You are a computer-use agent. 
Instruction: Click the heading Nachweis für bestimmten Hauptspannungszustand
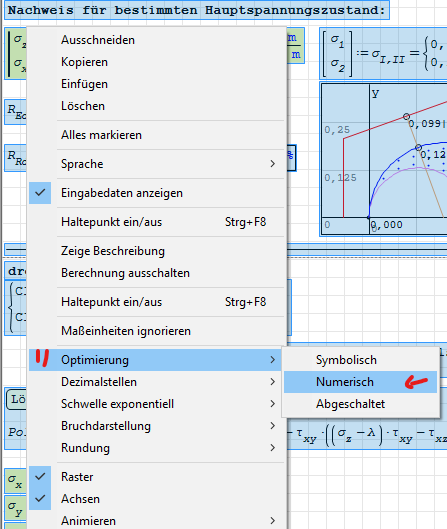coord(197,10)
